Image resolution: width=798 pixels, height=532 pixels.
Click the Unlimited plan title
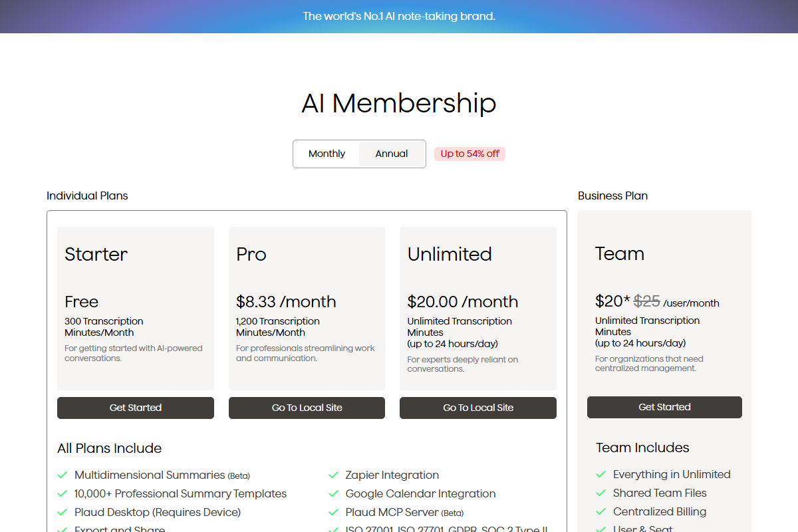click(x=450, y=254)
